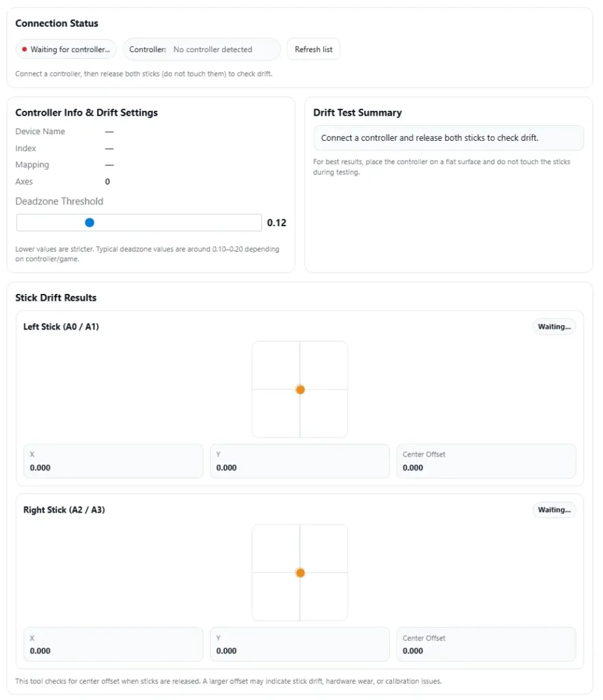Click the orange dot in Right Stick plot

click(x=300, y=573)
